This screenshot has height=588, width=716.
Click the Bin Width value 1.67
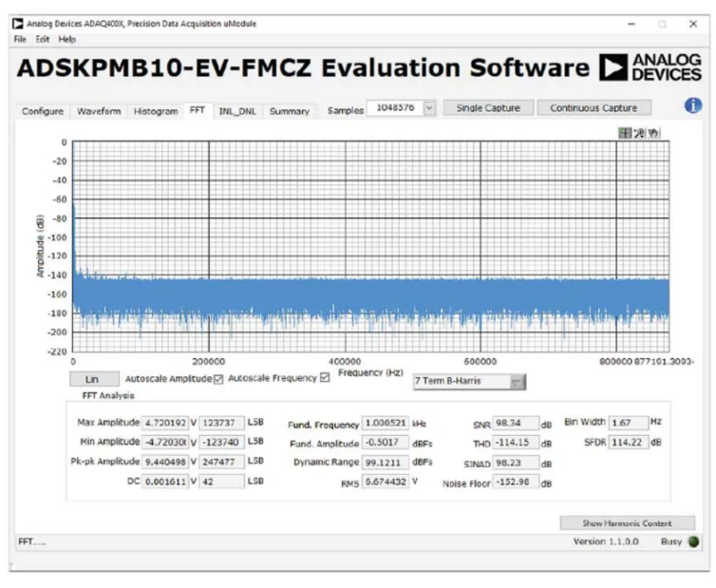click(x=629, y=423)
